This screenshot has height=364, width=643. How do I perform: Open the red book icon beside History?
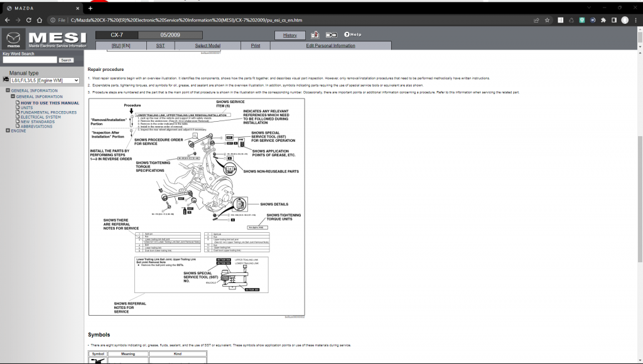(315, 35)
